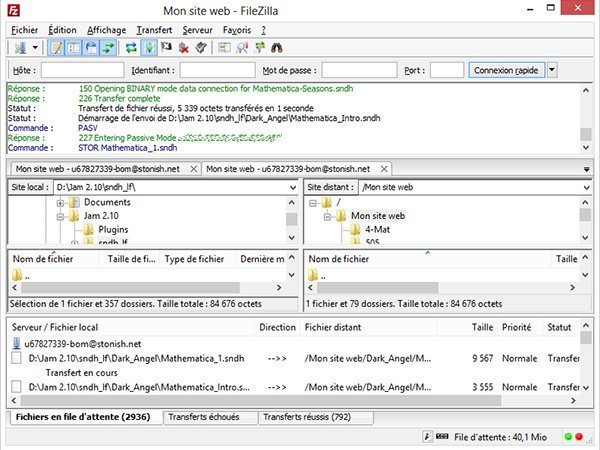Viewport: 600px width, 450px height.
Task: Select 4-Mat folder in remote tree
Action: pos(377,230)
